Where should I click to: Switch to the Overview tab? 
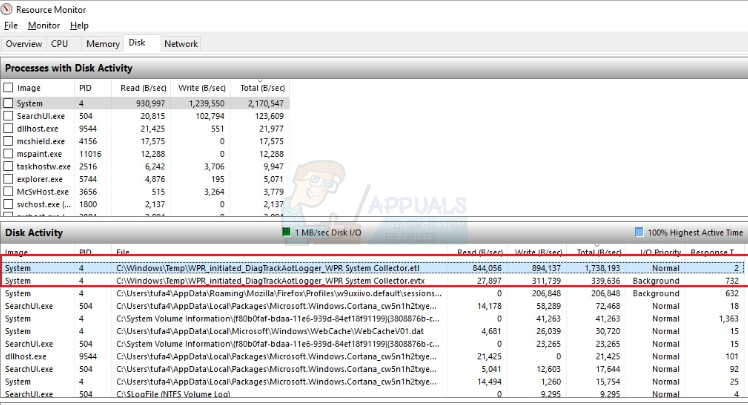23,44
